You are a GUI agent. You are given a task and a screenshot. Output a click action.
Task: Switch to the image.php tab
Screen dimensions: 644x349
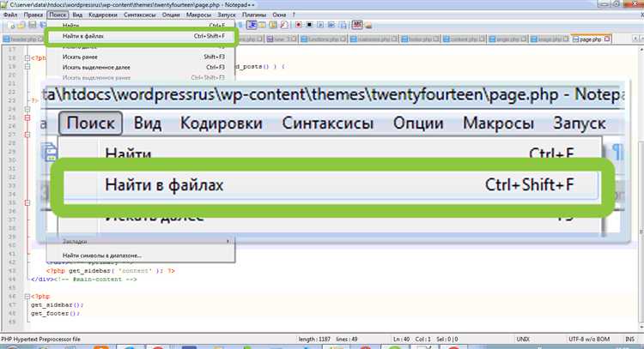tap(550, 39)
